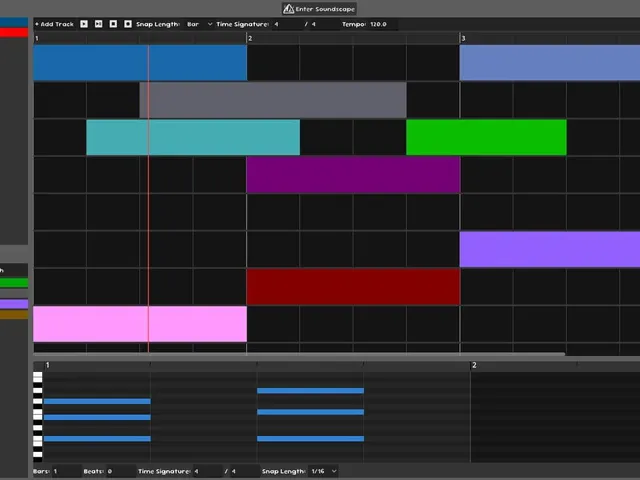Click the blue track color bar in sidebar
This screenshot has height=480, width=640.
pyautogui.click(x=14, y=22)
